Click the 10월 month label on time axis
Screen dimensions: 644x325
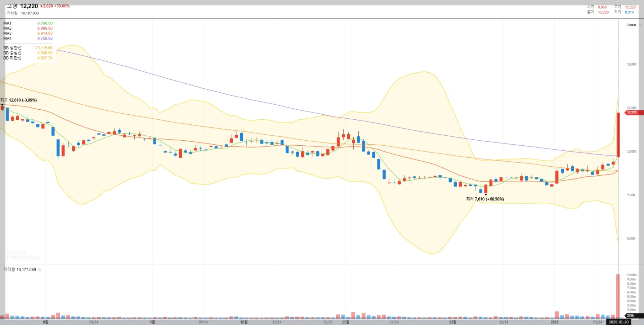pyautogui.click(x=244, y=322)
